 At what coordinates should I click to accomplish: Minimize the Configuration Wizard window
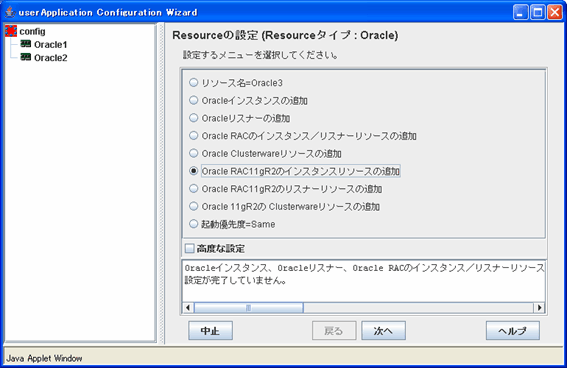(x=520, y=13)
